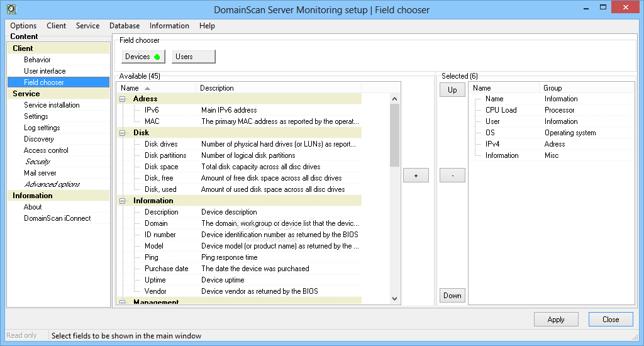Select Domain field in Available list

[156, 223]
